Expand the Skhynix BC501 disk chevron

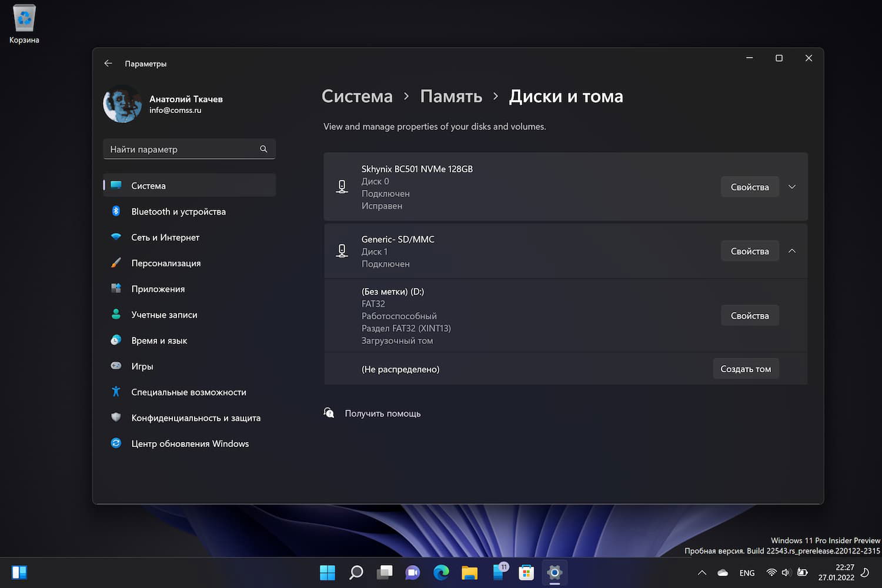coord(792,187)
